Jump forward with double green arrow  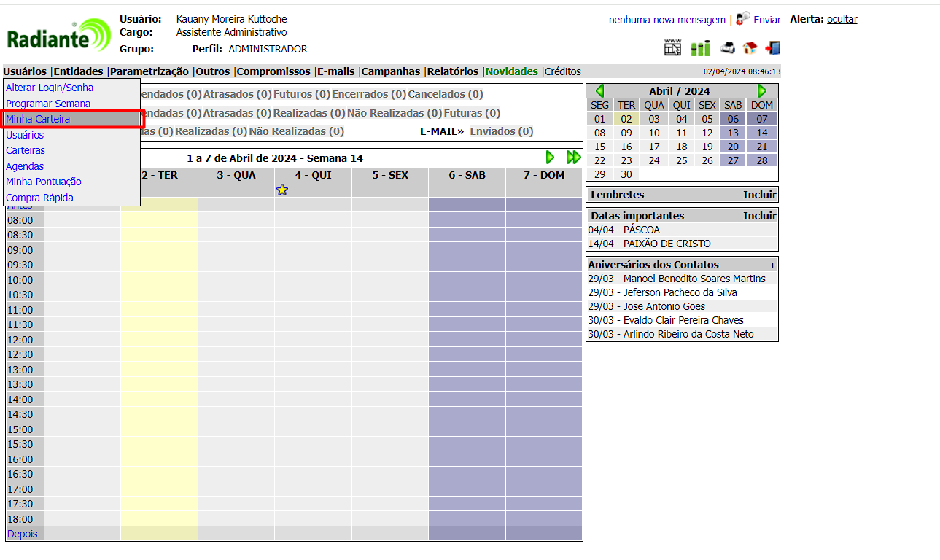click(x=573, y=157)
